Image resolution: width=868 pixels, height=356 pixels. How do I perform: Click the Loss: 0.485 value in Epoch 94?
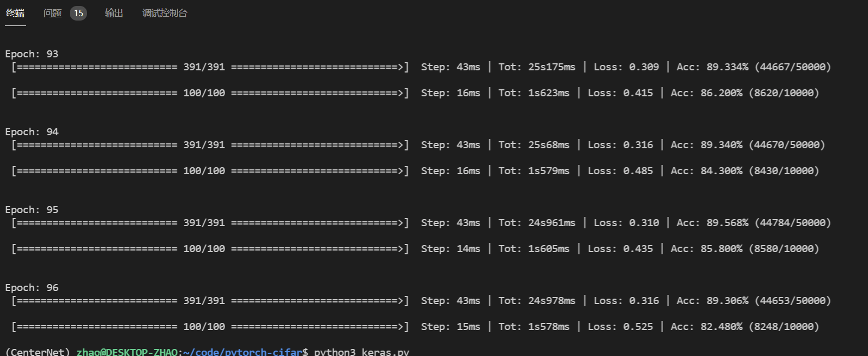coord(620,171)
